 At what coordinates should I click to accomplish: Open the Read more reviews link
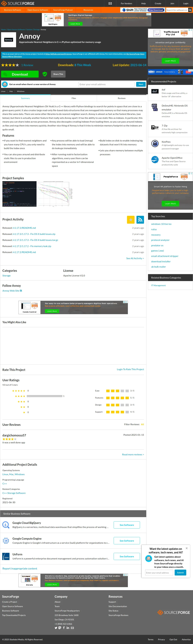coord(133,454)
